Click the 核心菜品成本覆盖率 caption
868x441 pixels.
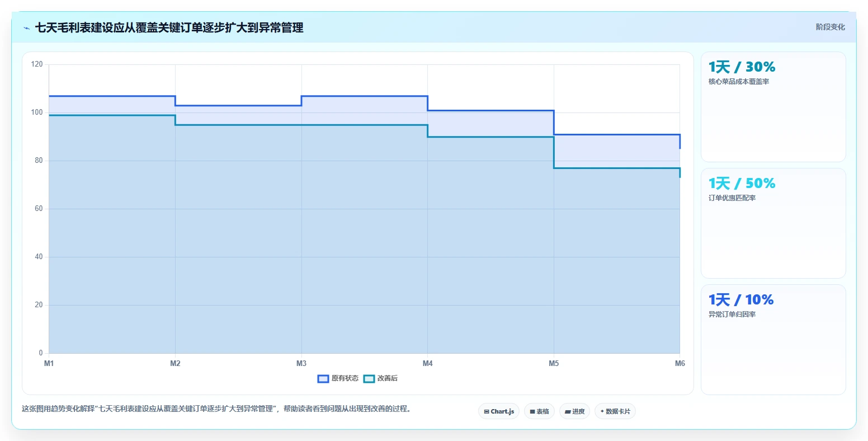coord(739,82)
